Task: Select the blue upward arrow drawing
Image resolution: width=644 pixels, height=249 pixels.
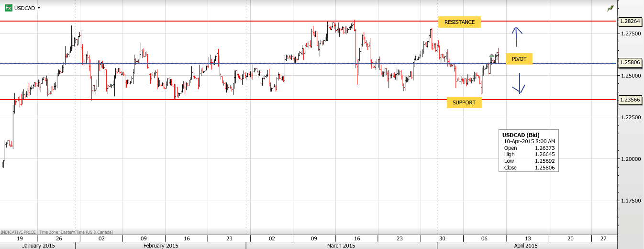Action: pos(517,36)
